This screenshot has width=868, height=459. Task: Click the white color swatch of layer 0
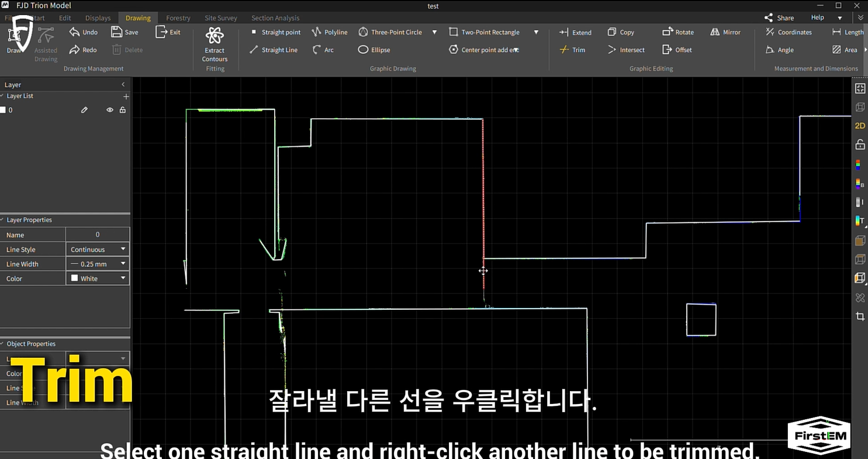pos(3,110)
